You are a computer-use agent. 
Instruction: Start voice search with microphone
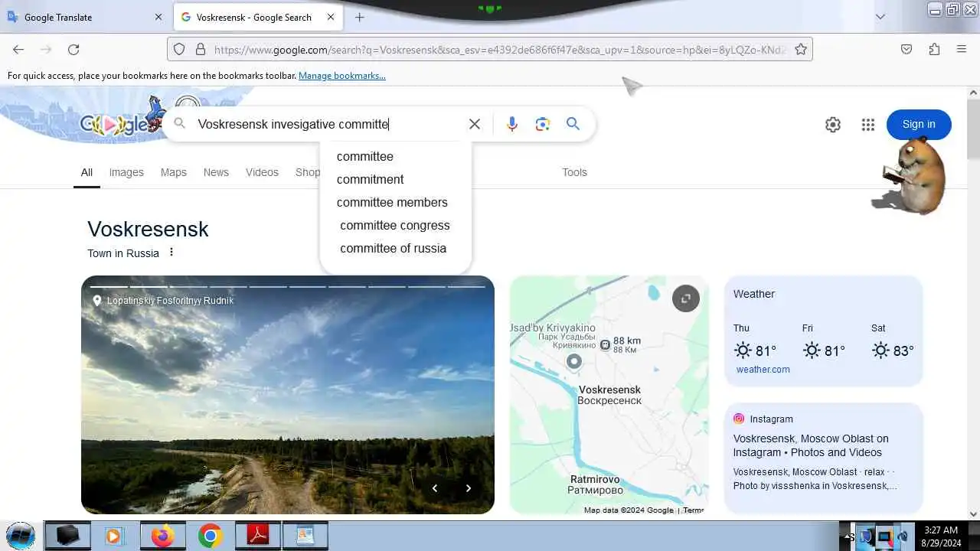512,124
